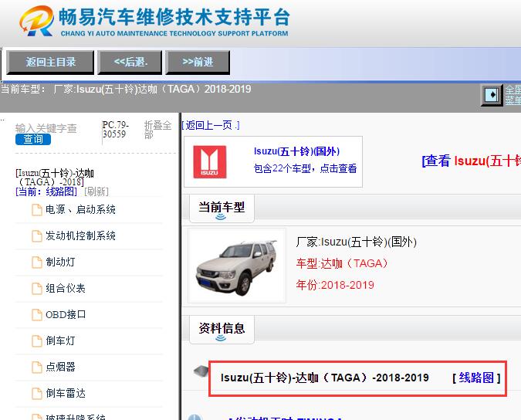Collapse all with 折叠全部
This screenshot has width=521, height=420.
point(157,130)
